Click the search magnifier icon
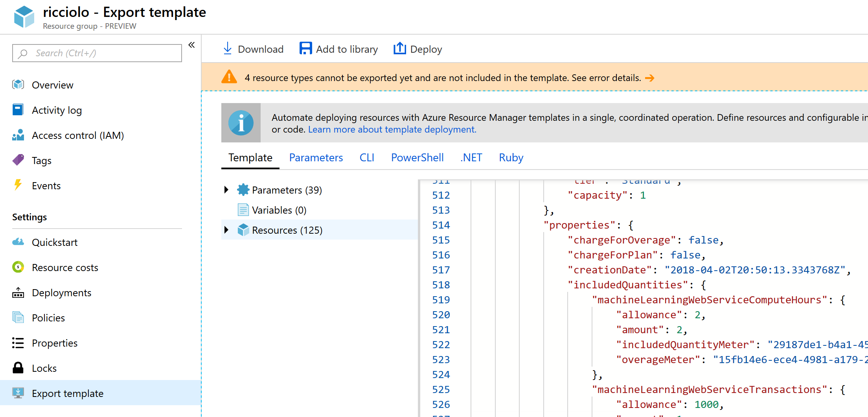 pos(23,53)
